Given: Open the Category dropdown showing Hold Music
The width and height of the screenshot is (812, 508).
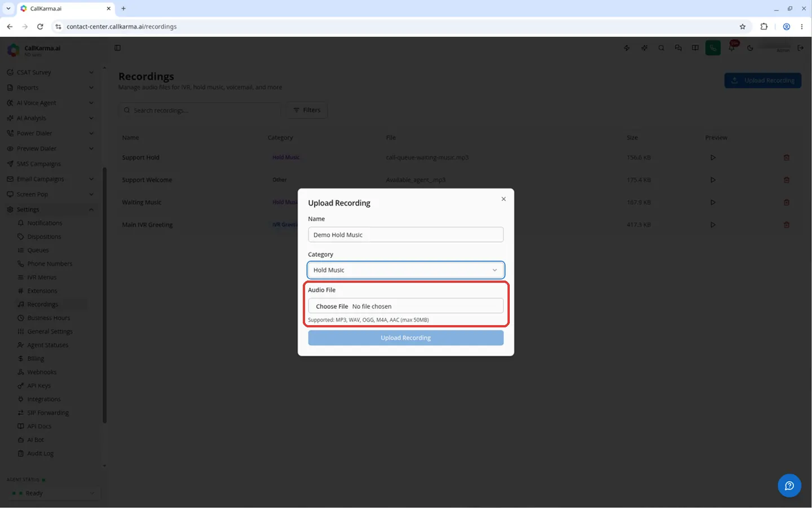Looking at the screenshot, I should point(405,270).
